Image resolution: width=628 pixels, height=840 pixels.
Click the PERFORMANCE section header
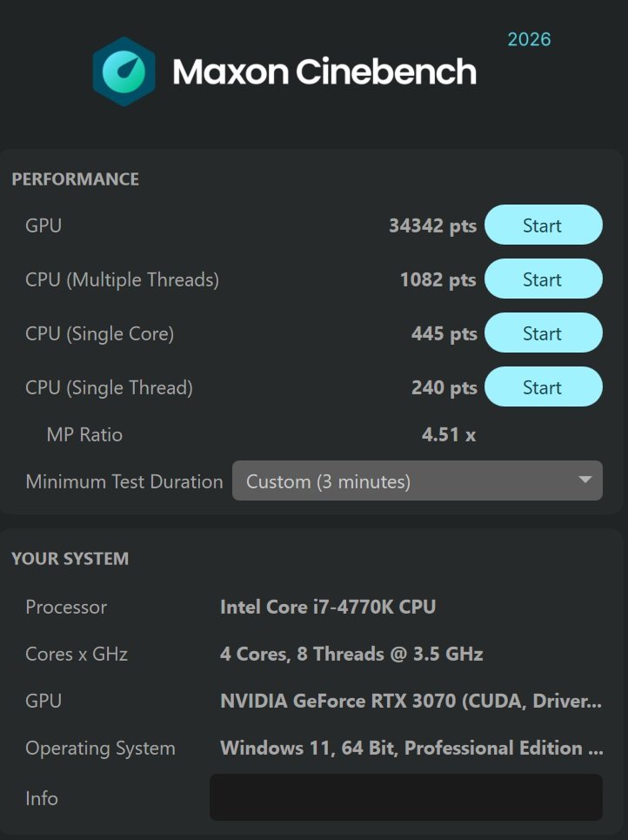[x=75, y=179]
